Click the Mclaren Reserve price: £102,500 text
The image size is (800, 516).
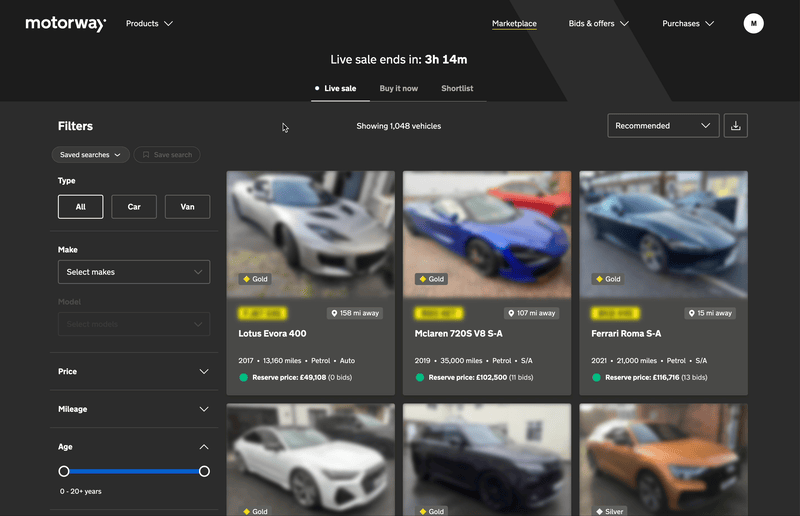[x=468, y=378]
